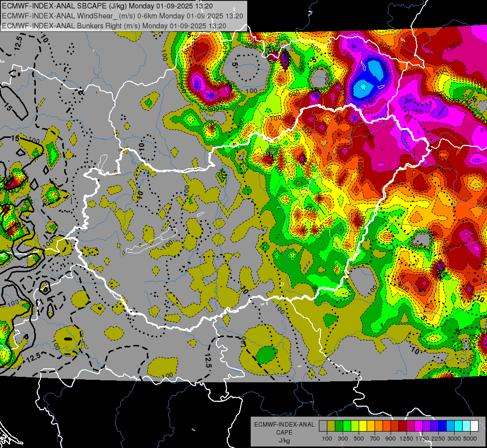
Task: Click the J/kg unit label in legend
Action: 285,441
